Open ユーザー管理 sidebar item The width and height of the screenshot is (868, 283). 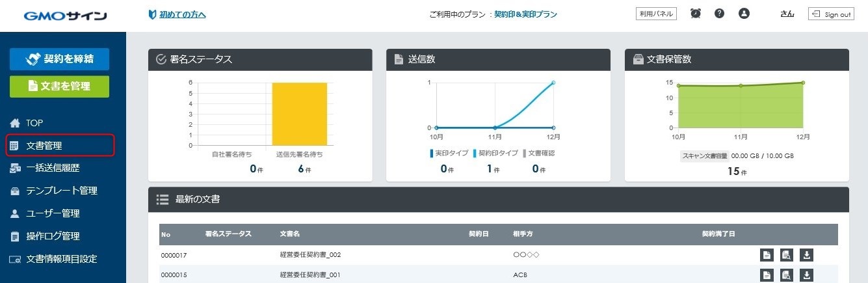(53, 213)
